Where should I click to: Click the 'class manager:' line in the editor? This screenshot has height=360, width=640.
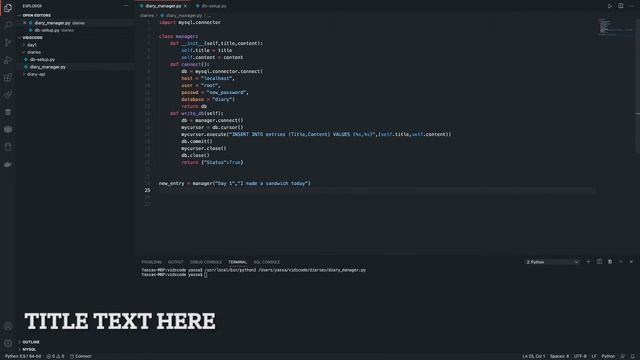178,36
